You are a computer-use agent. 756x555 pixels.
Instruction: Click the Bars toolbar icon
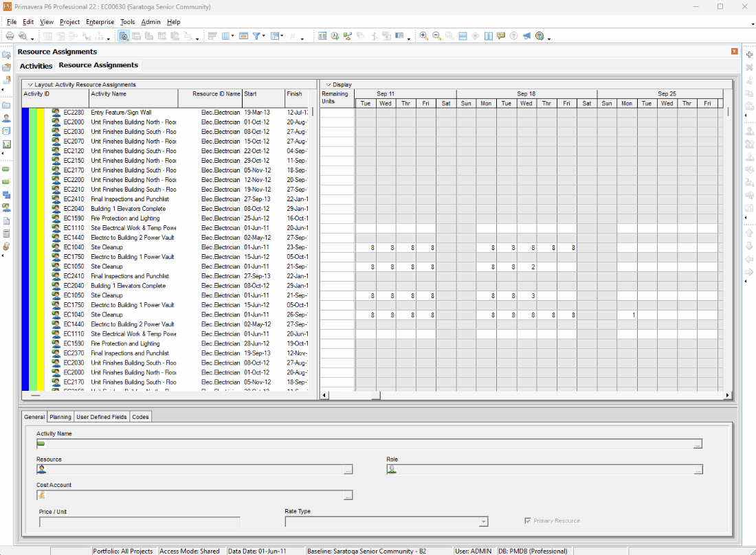pos(212,36)
